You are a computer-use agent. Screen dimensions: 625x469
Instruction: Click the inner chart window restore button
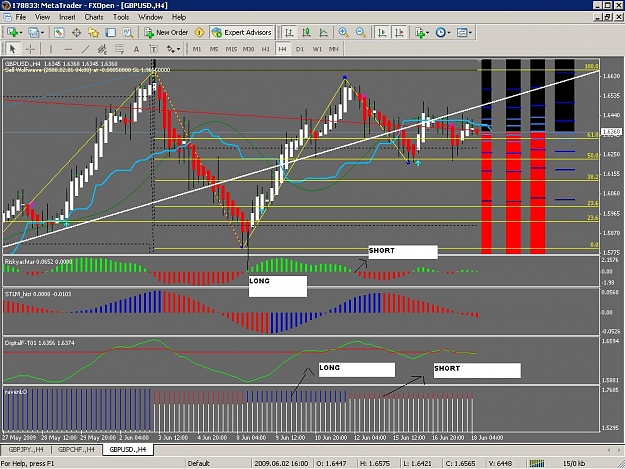pyautogui.click(x=608, y=17)
